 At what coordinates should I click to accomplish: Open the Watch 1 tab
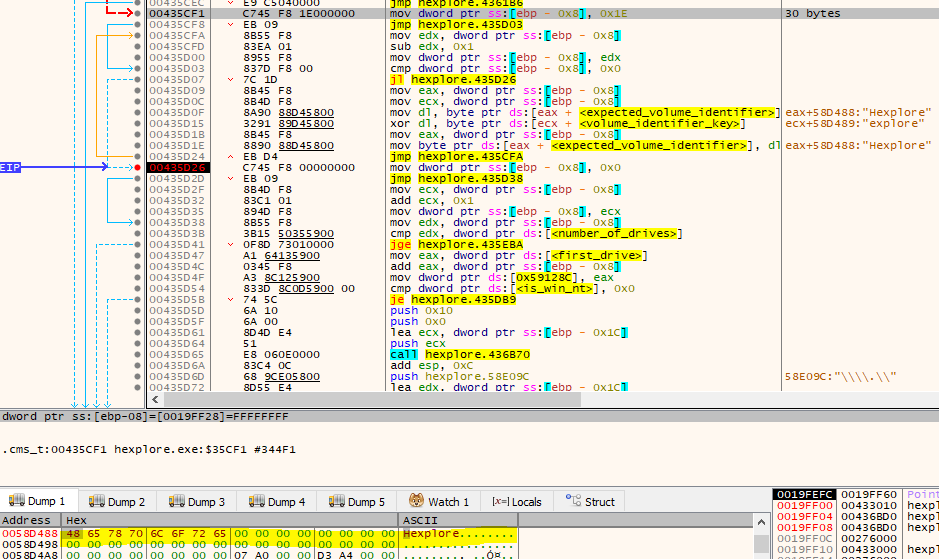tap(439, 501)
